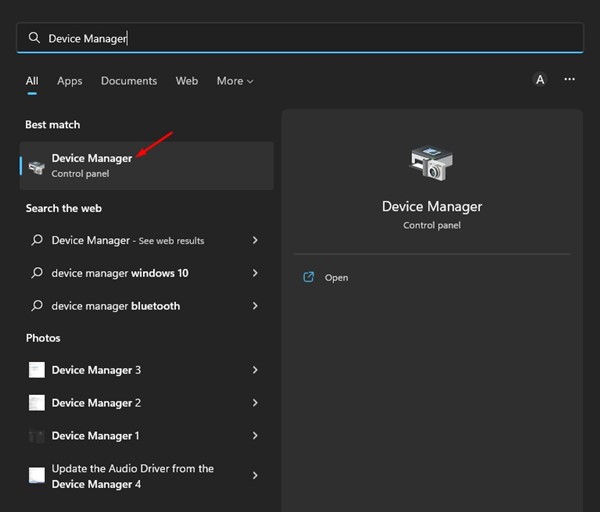The image size is (600, 512).
Task: Select Device Manager 1 photo thumbnail
Action: coord(37,436)
